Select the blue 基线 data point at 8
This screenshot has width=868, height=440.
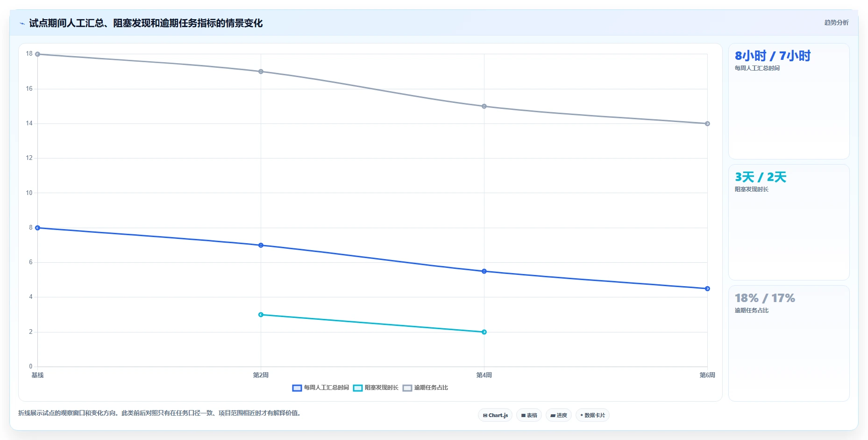[38, 228]
